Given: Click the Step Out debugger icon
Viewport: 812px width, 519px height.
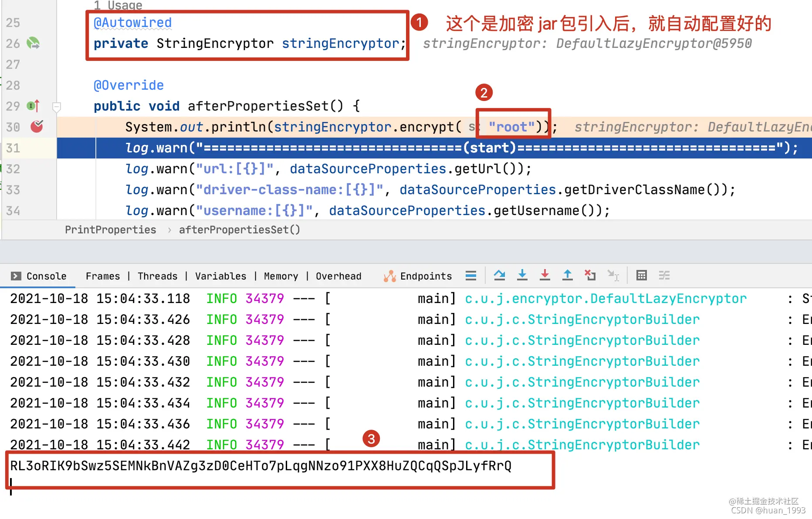Looking at the screenshot, I should pos(567,275).
